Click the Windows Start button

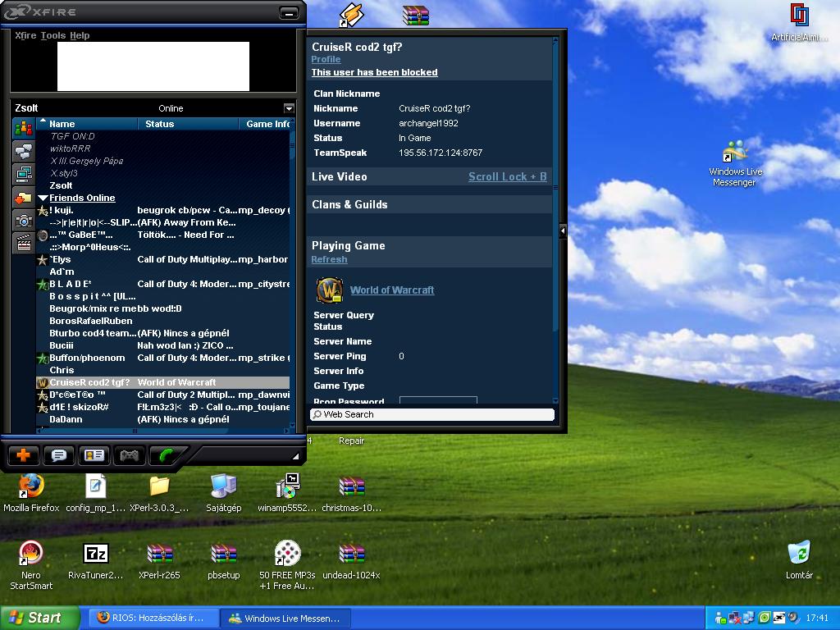point(39,618)
